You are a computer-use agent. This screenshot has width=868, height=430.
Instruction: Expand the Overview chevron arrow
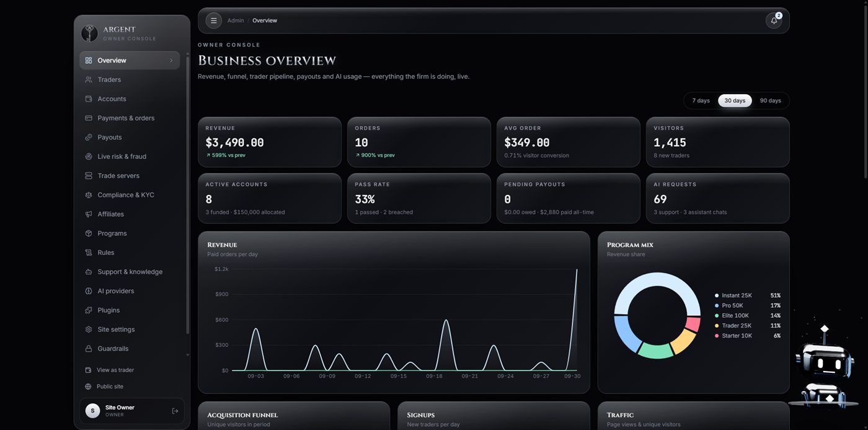[x=171, y=60]
